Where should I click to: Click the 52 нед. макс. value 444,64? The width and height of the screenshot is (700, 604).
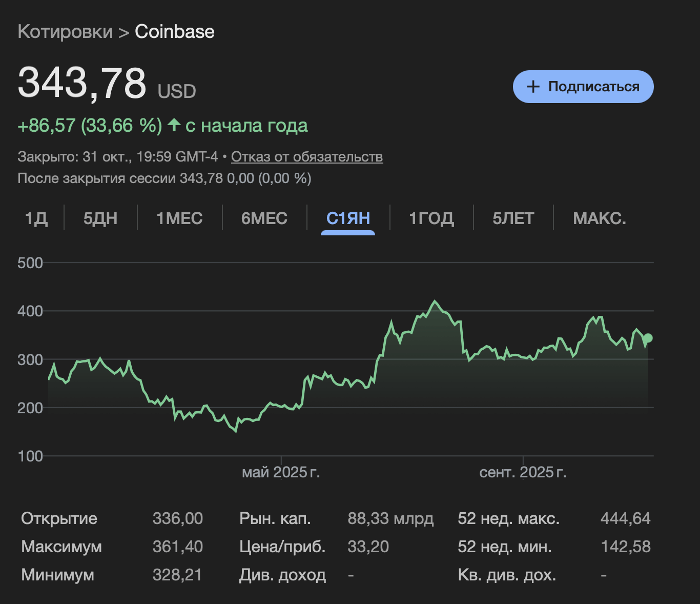(626, 518)
